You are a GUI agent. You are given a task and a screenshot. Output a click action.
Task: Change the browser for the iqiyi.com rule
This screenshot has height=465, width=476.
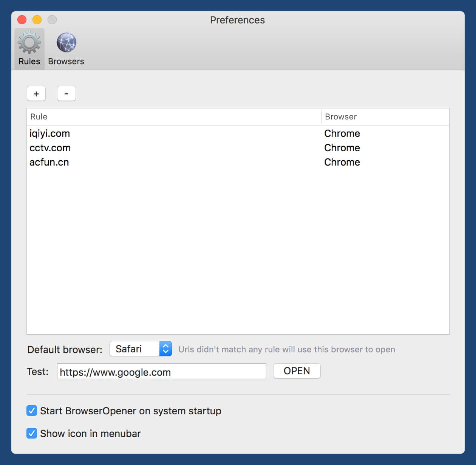click(342, 133)
